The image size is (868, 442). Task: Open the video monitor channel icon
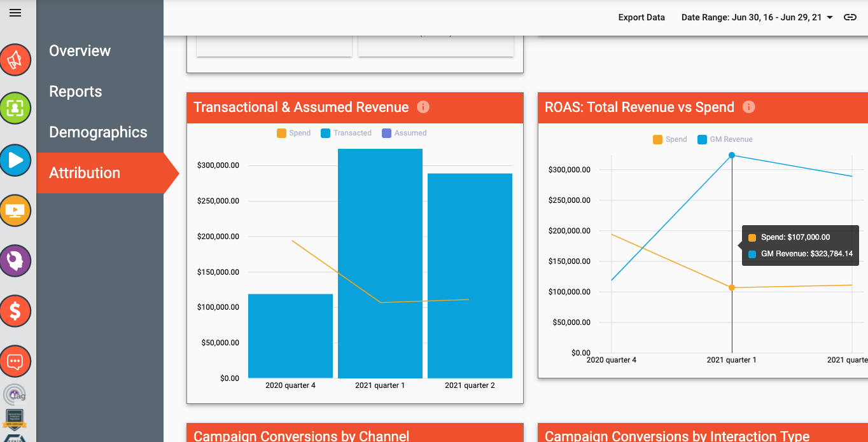[x=15, y=210]
